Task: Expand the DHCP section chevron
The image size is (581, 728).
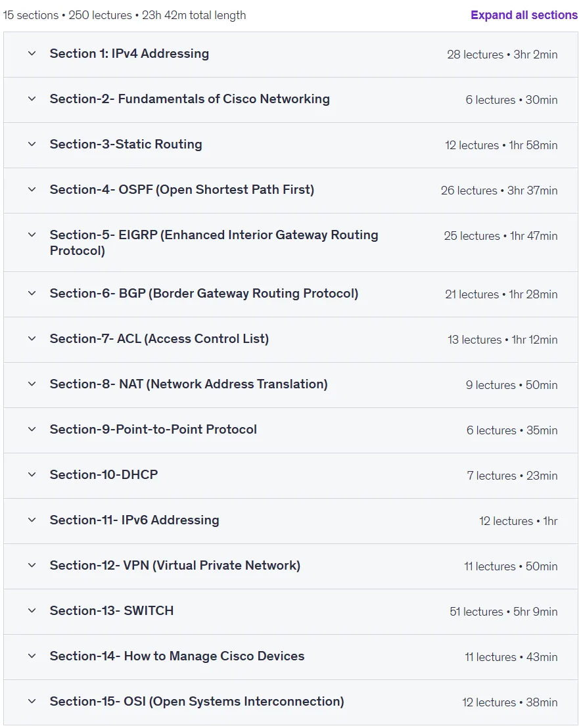Action: [x=32, y=474]
